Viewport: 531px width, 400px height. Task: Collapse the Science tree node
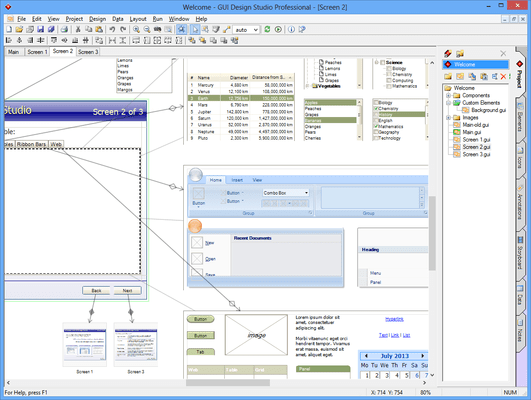(376, 62)
